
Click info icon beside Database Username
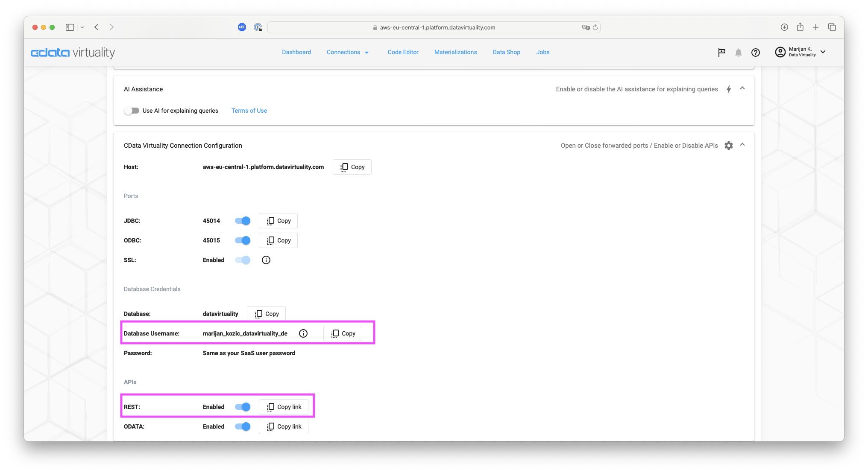tap(303, 333)
